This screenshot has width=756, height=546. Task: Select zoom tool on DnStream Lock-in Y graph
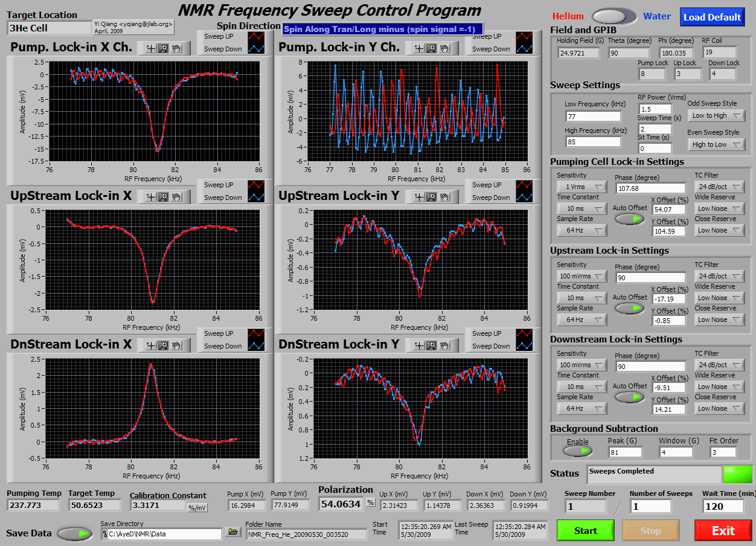431,345
